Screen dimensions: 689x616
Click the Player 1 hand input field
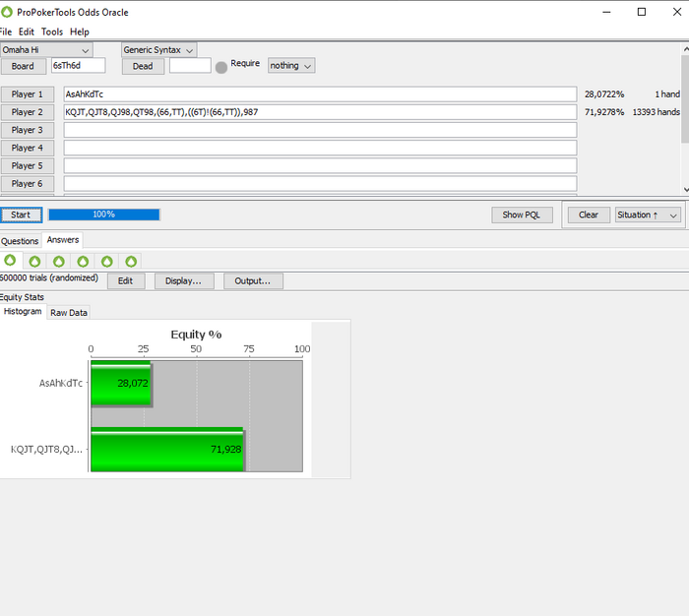point(320,94)
